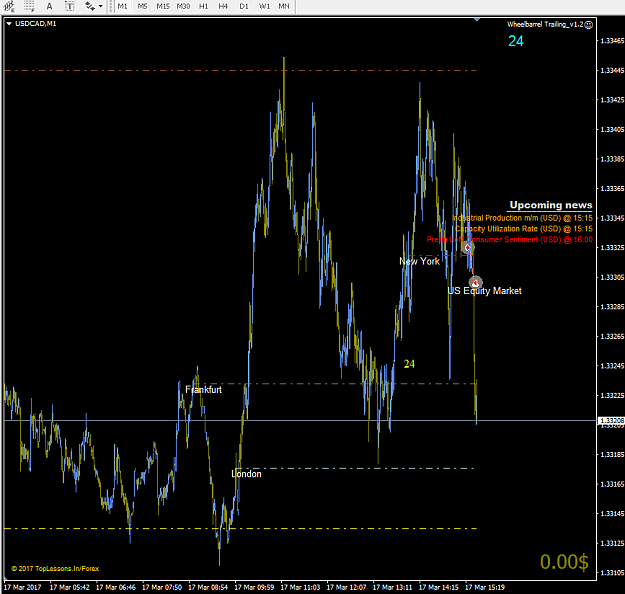
Task: Select Industrial Production m/m (USD) news line
Action: pos(523,218)
